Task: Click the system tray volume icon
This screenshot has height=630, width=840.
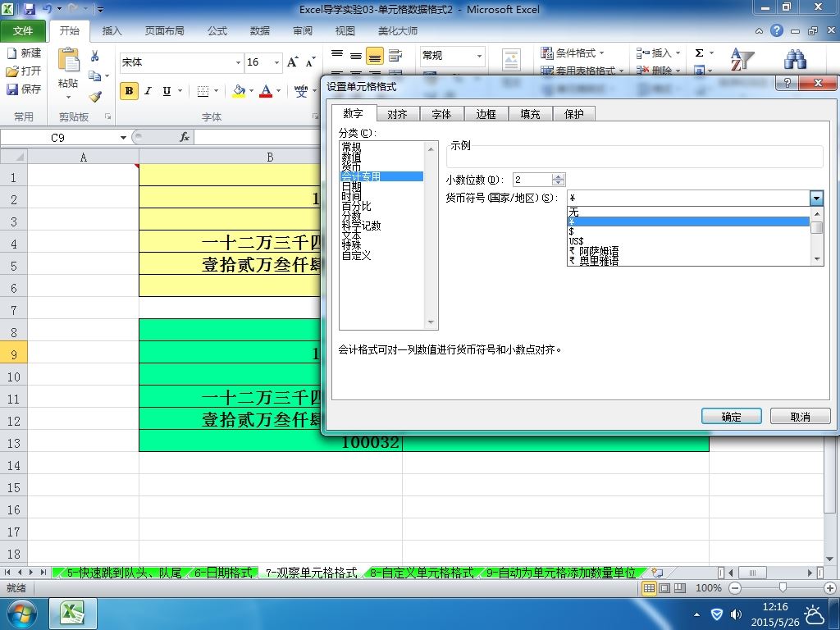Action: pos(736,614)
